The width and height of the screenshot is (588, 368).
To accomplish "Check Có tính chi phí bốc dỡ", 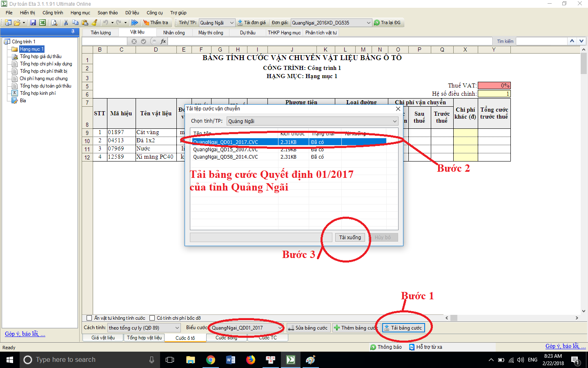I will click(152, 318).
